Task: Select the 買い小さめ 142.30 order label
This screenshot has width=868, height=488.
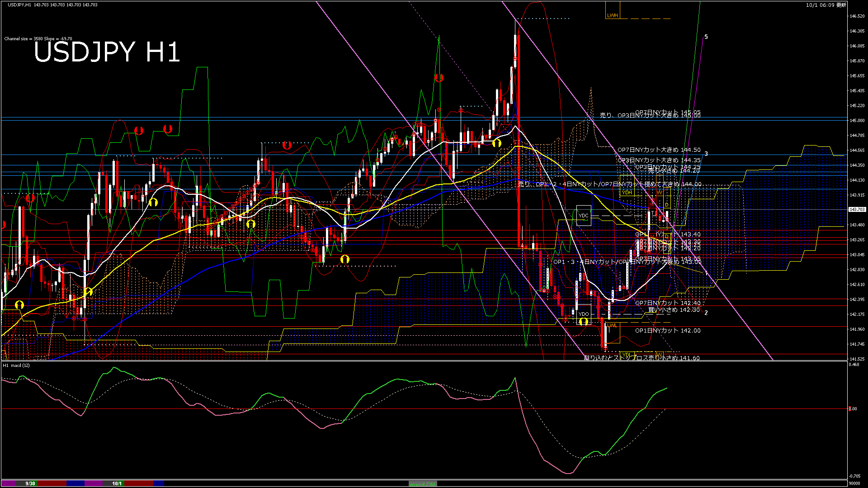Action: (674, 310)
